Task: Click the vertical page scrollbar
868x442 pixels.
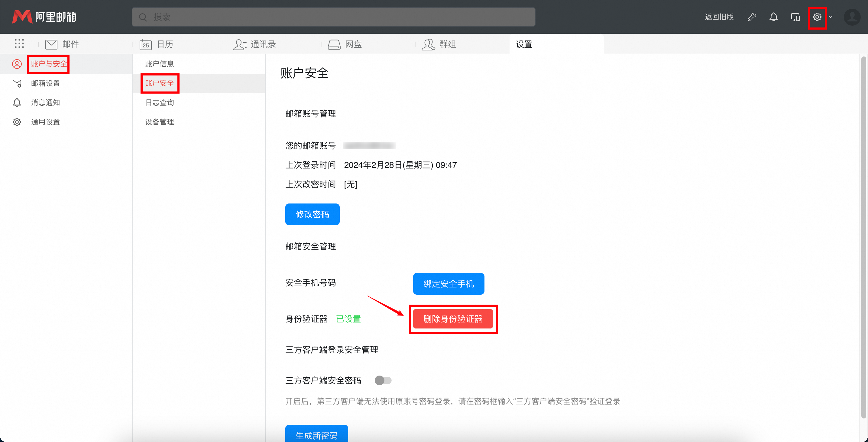Action: (864, 237)
